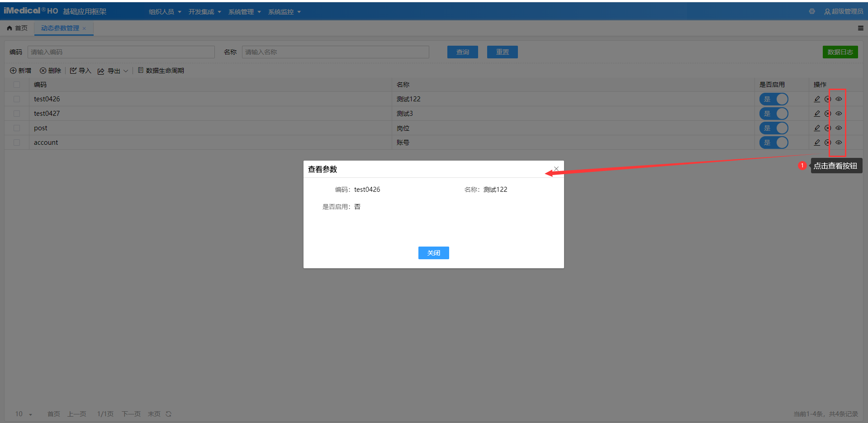Close the 查看参数 dialog with X
Viewport: 868px width, 423px height.
(x=556, y=169)
